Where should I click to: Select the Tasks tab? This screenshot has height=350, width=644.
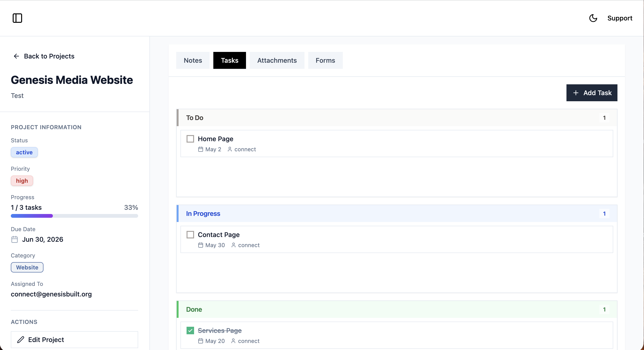click(230, 60)
